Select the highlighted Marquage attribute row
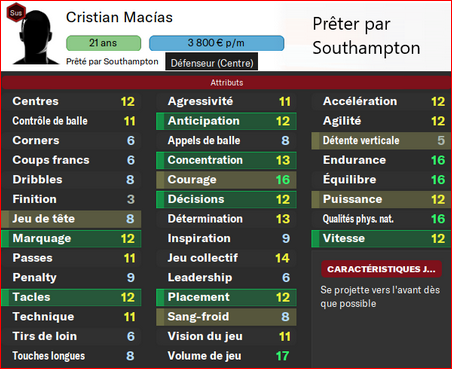This screenshot has height=369, width=452. point(71,239)
